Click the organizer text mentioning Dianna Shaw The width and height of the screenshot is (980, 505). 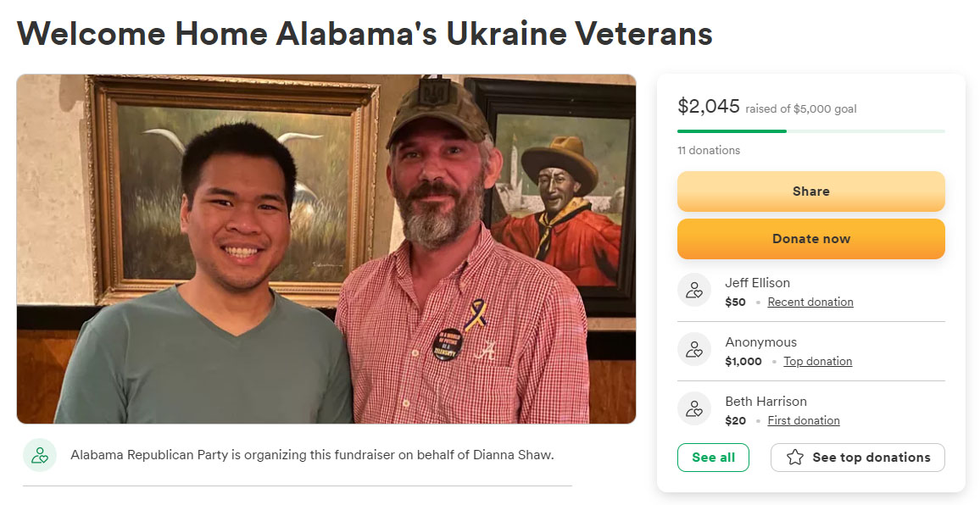click(x=312, y=455)
